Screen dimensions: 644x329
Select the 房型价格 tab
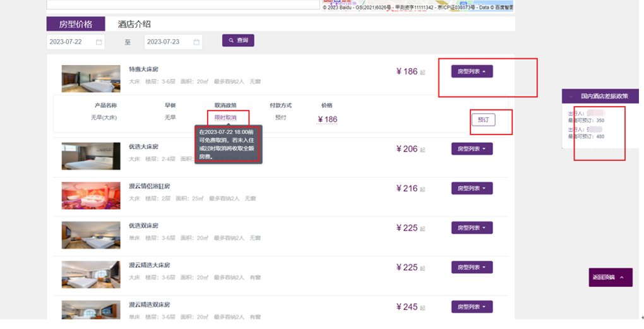point(75,24)
